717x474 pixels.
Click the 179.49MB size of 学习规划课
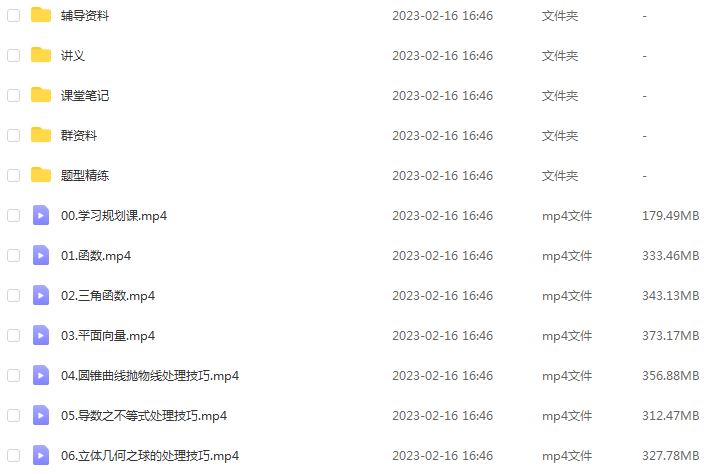click(670, 215)
